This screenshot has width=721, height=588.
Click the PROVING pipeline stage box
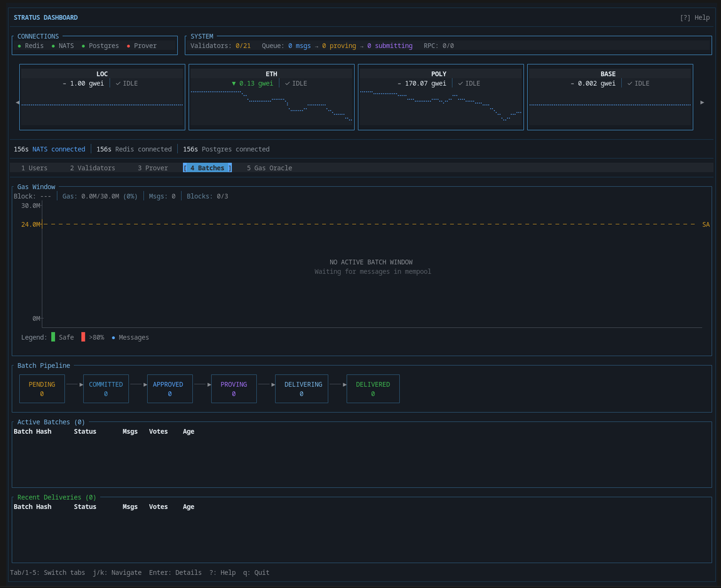point(233,389)
